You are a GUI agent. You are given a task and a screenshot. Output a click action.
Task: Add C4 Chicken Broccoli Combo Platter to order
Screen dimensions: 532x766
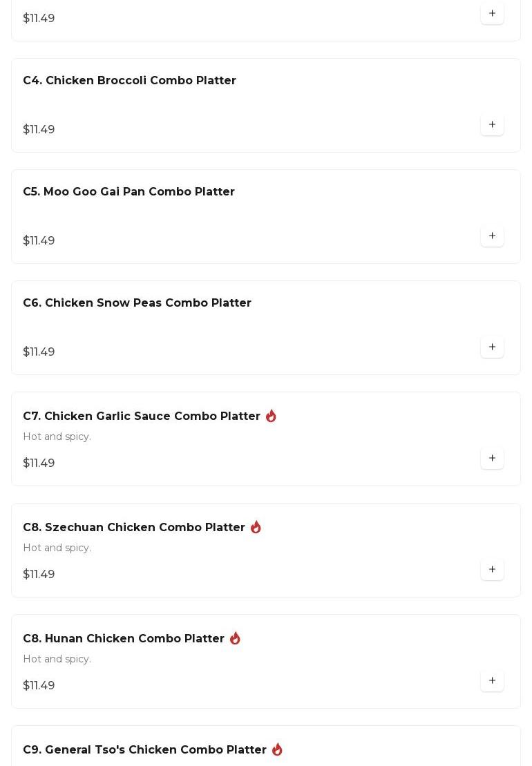point(492,125)
